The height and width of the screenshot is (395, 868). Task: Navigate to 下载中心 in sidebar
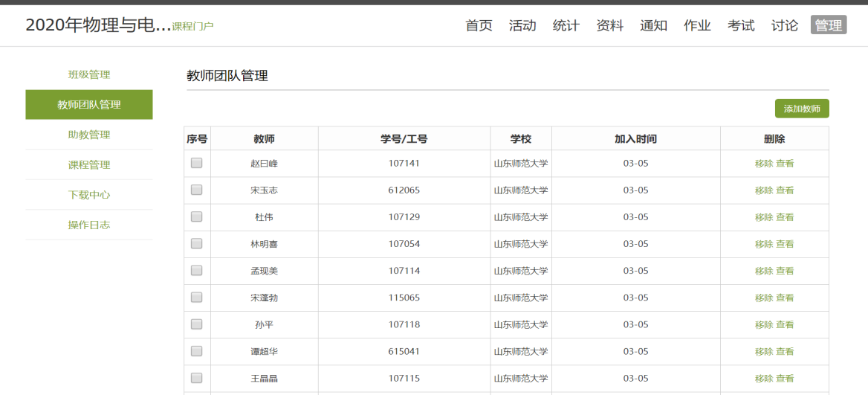click(89, 195)
